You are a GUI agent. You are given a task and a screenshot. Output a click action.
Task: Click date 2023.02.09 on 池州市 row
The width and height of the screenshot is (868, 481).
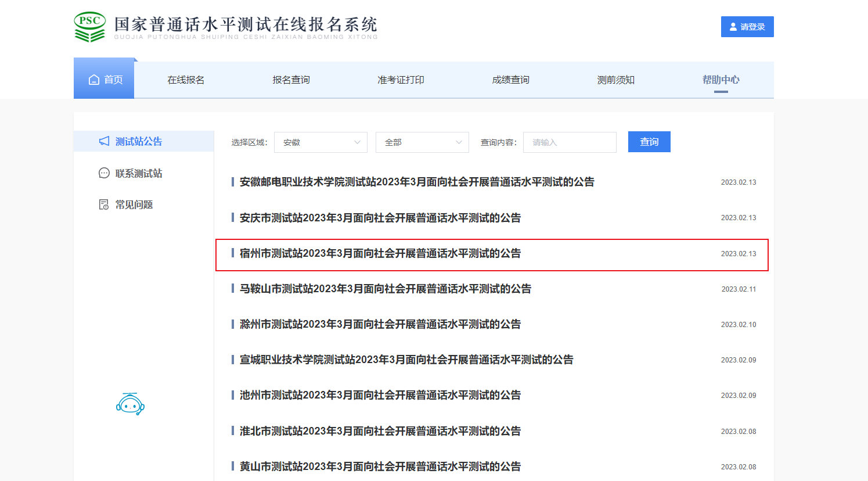click(739, 395)
